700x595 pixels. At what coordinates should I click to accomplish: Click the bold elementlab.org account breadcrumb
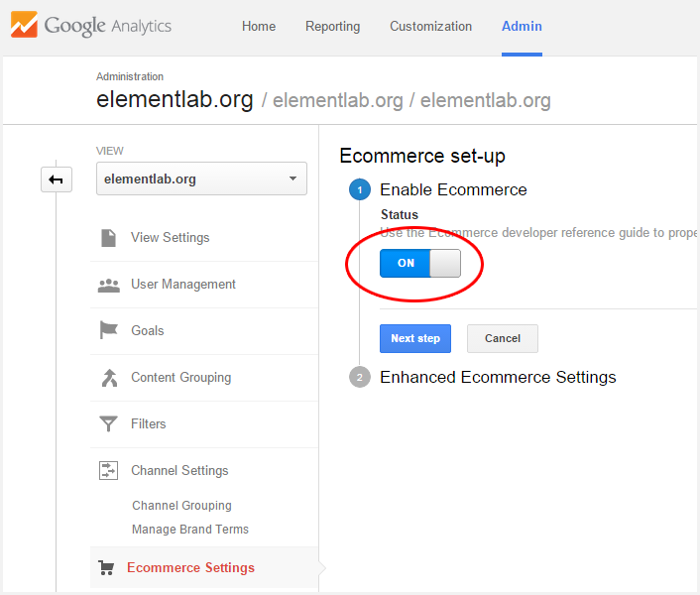[175, 99]
